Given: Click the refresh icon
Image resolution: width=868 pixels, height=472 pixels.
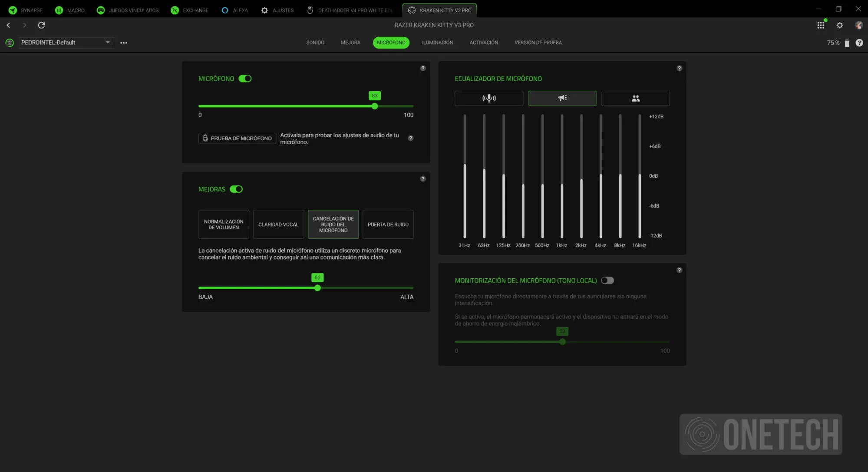Looking at the screenshot, I should point(41,25).
